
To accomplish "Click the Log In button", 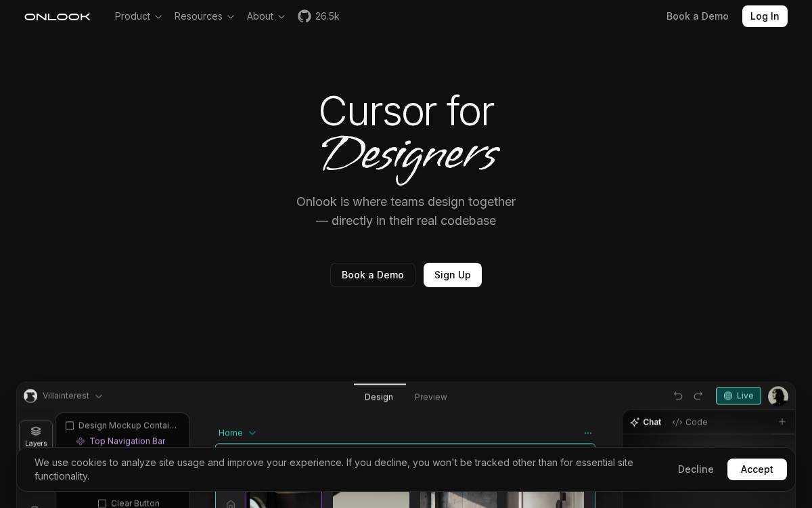I will pyautogui.click(x=765, y=16).
